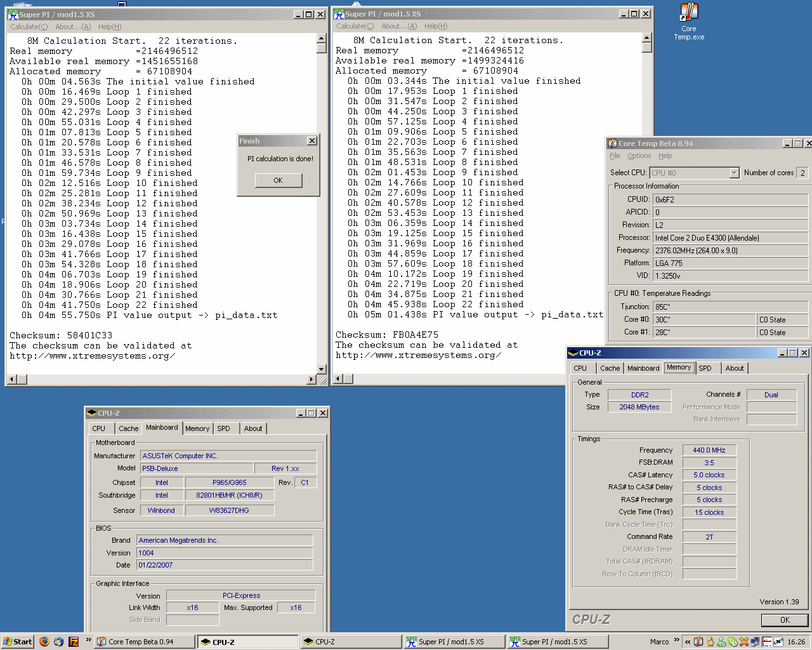The image size is (812, 650).
Task: Click the BIOS Date field 01/22/2007
Action: 225,565
